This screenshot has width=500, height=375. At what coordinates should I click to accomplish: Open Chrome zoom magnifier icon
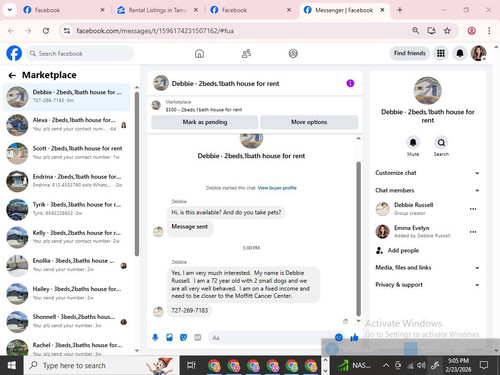415,31
